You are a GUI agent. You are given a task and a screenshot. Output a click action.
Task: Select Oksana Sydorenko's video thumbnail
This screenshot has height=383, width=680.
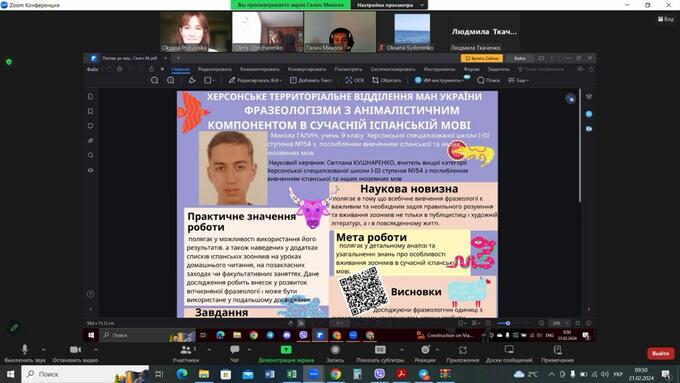[x=412, y=32]
